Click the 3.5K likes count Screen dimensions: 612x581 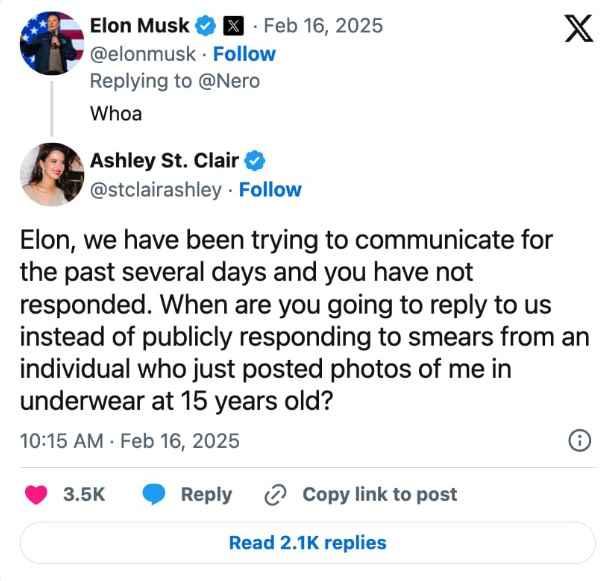84,494
